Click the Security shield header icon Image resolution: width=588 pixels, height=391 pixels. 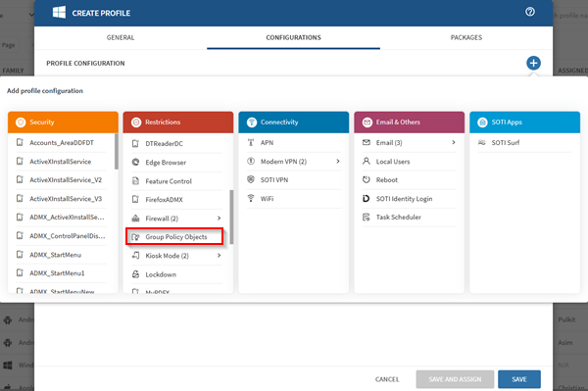coord(21,122)
